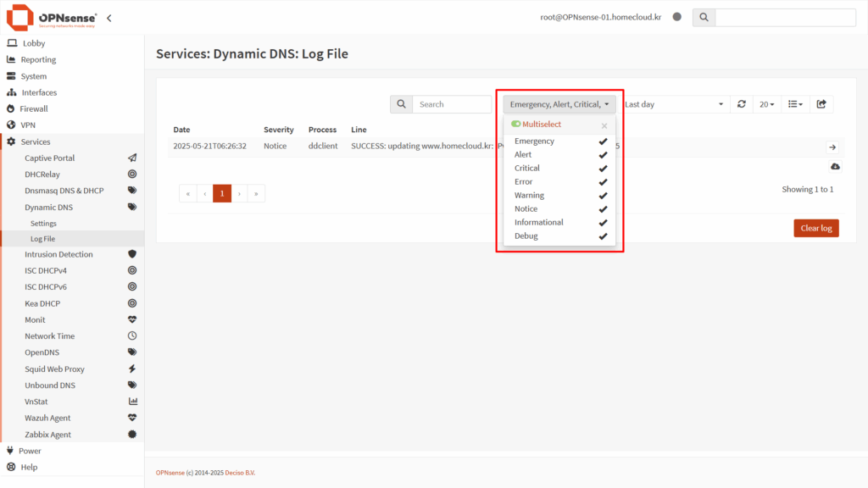Open the Last day time range dropdown
This screenshot has height=488, width=868.
pyautogui.click(x=674, y=104)
